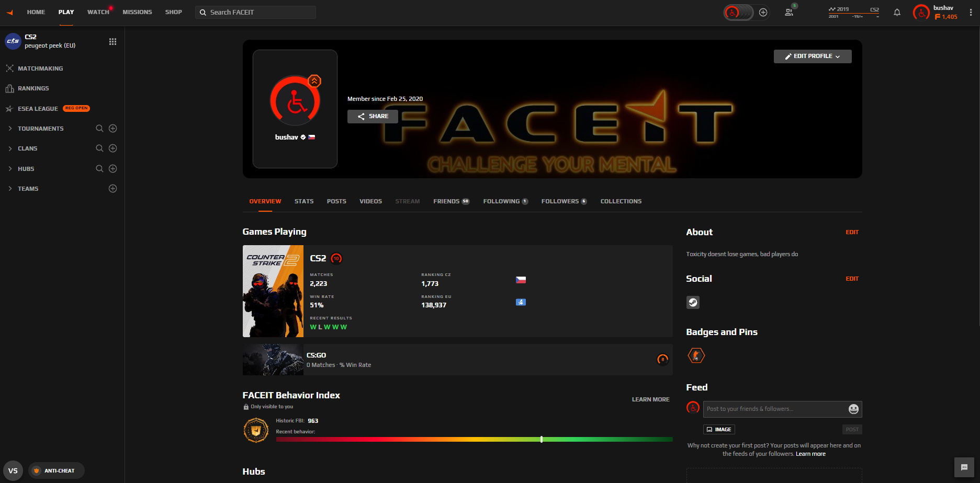
Task: Click the FACEIT Behavior Index shield badge
Action: [256, 431]
